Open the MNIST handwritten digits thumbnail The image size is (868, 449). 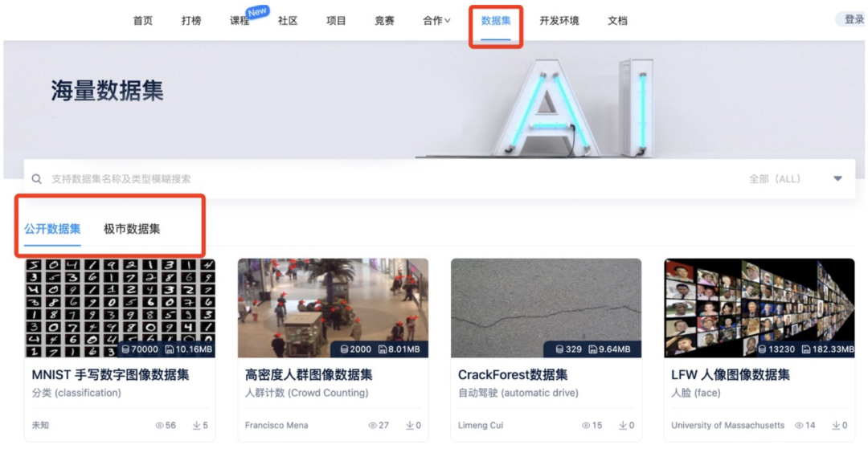[120, 308]
